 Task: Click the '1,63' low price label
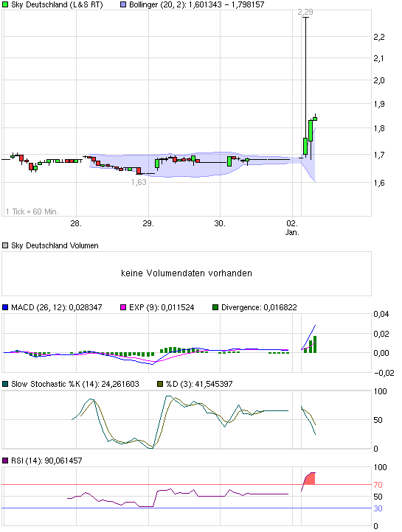pos(139,182)
